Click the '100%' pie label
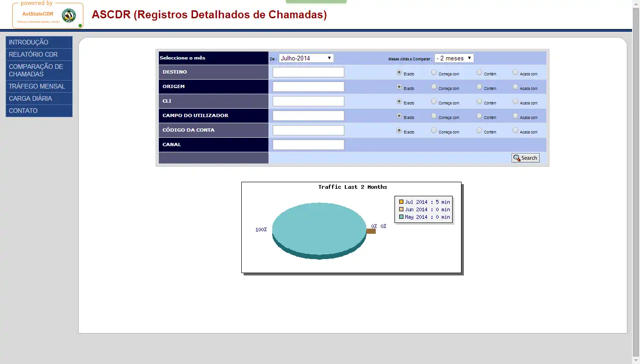Viewport: 640px width, 364px height. pos(261,230)
